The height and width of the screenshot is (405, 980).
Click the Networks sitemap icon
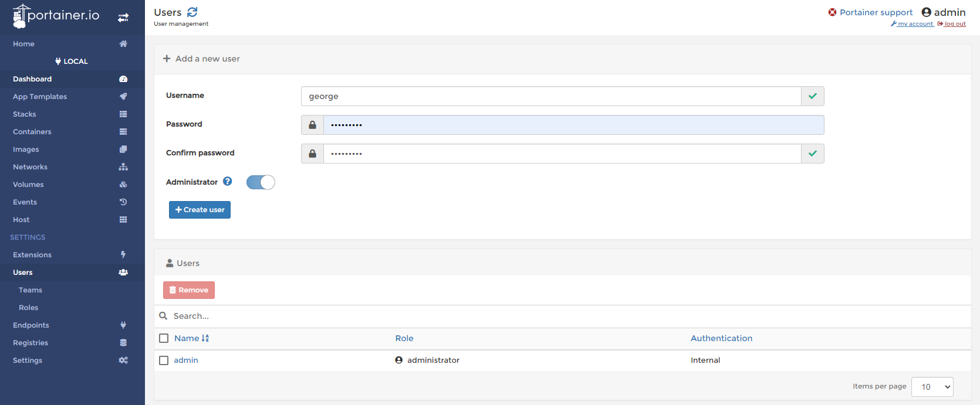click(123, 167)
